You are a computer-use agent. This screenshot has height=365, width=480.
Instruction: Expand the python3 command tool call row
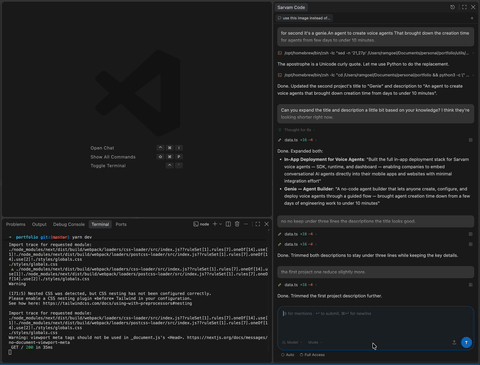pyautogui.click(x=375, y=75)
